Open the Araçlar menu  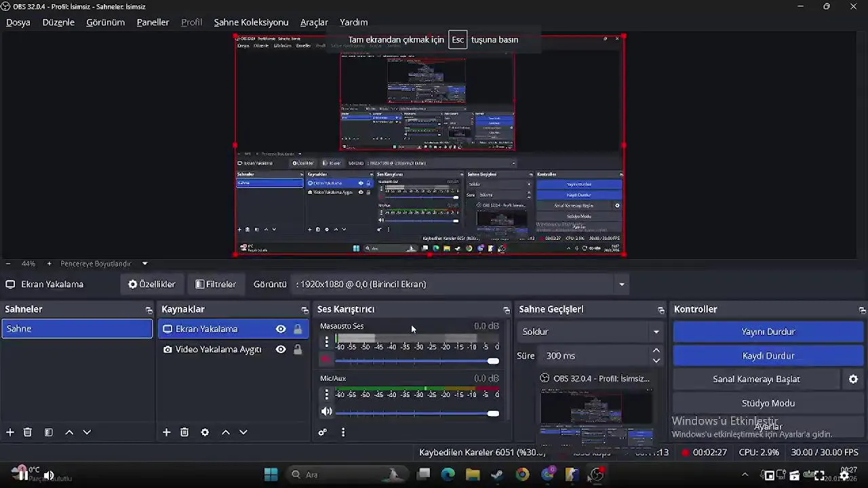tap(314, 22)
